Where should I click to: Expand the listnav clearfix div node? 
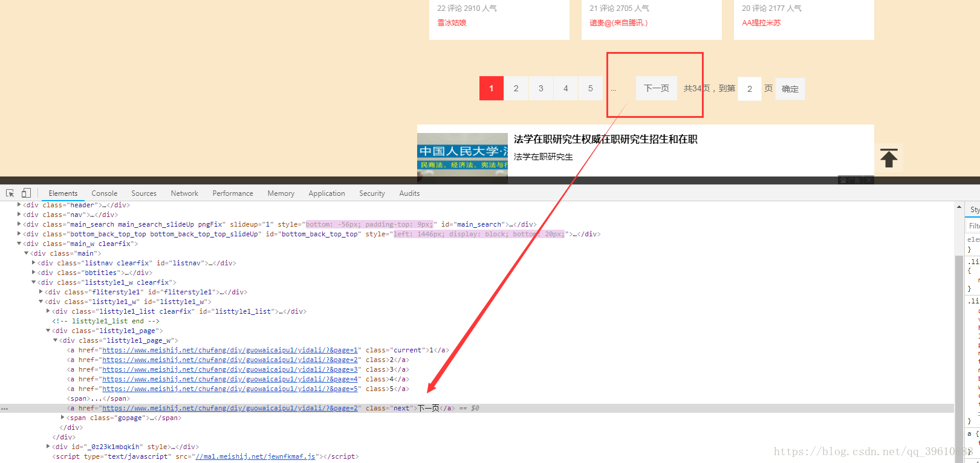(x=33, y=263)
